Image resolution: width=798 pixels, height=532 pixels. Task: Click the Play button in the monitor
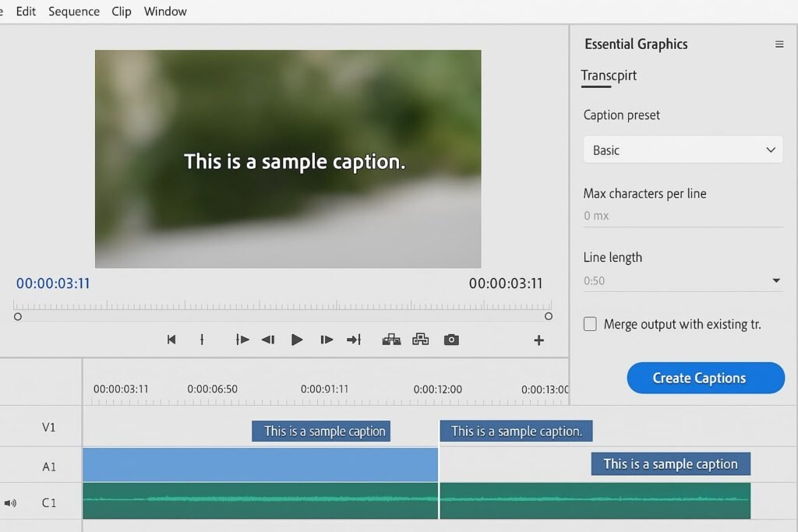click(297, 340)
